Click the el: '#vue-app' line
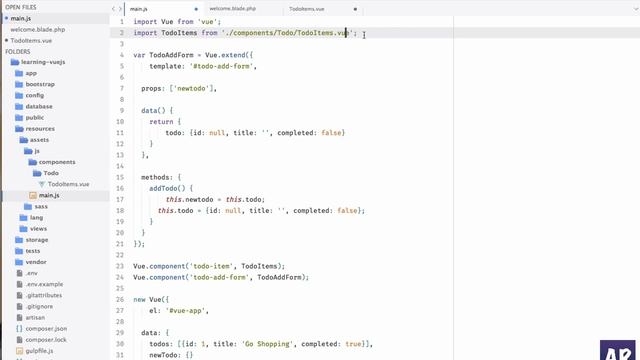The image size is (640, 360). (179, 311)
